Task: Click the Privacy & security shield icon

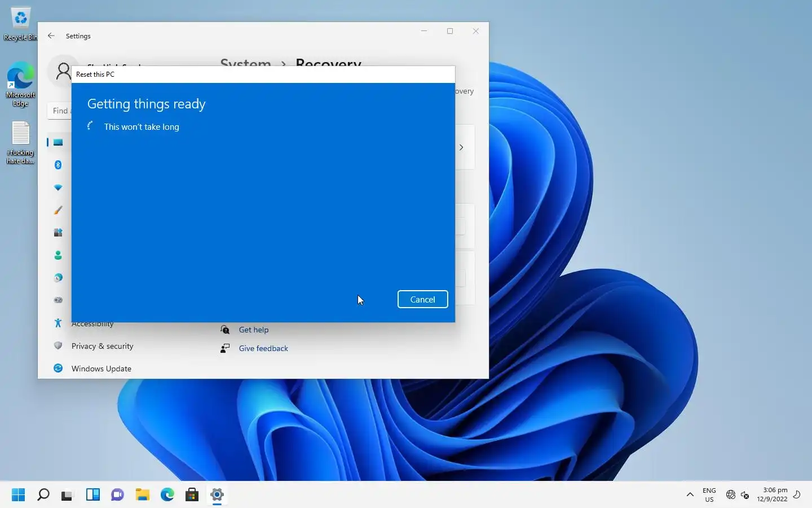Action: pos(58,345)
